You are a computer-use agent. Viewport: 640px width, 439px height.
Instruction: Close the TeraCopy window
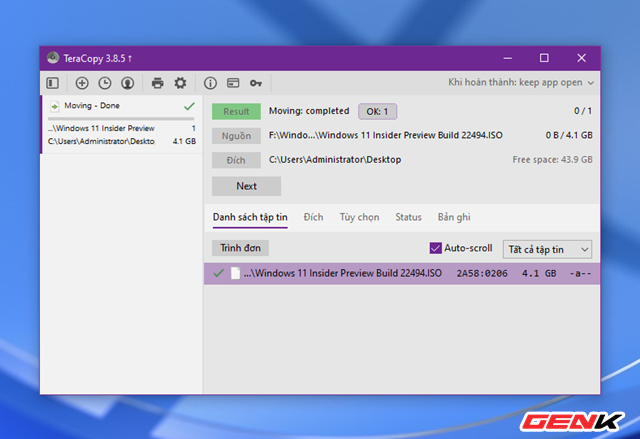click(582, 58)
